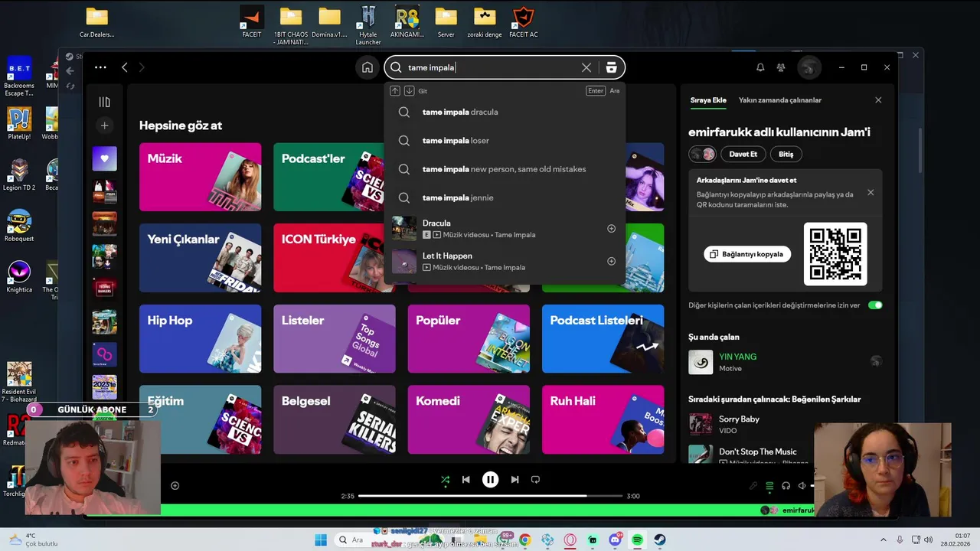Open the Ruh Hali category card
Image resolution: width=980 pixels, height=551 pixels.
[x=603, y=419]
